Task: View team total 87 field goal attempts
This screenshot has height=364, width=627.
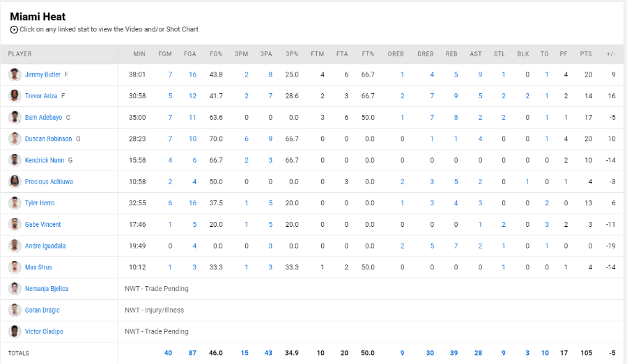Action: point(192,353)
